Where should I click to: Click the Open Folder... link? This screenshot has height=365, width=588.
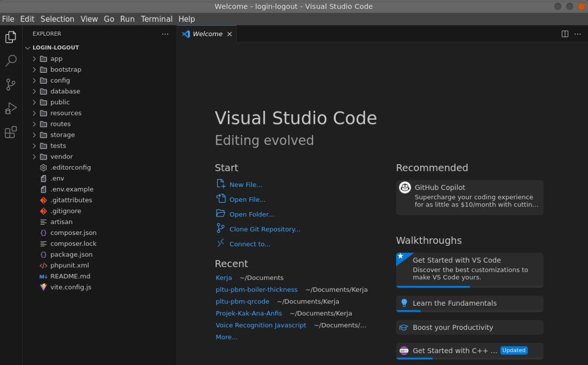point(252,214)
